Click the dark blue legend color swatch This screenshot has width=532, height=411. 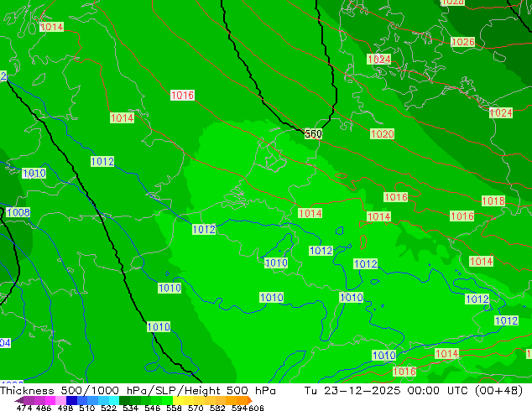pos(71,400)
